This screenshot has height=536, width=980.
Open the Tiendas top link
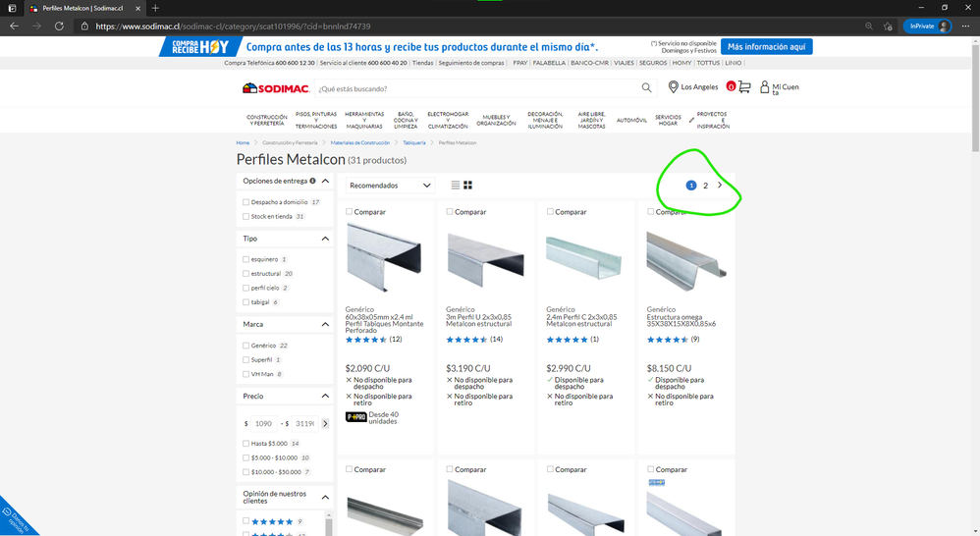coord(422,63)
